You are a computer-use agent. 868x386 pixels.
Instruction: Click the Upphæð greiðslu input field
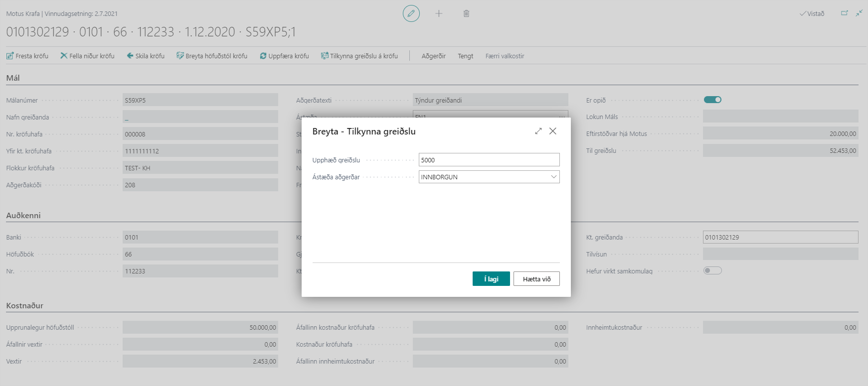[x=489, y=160]
